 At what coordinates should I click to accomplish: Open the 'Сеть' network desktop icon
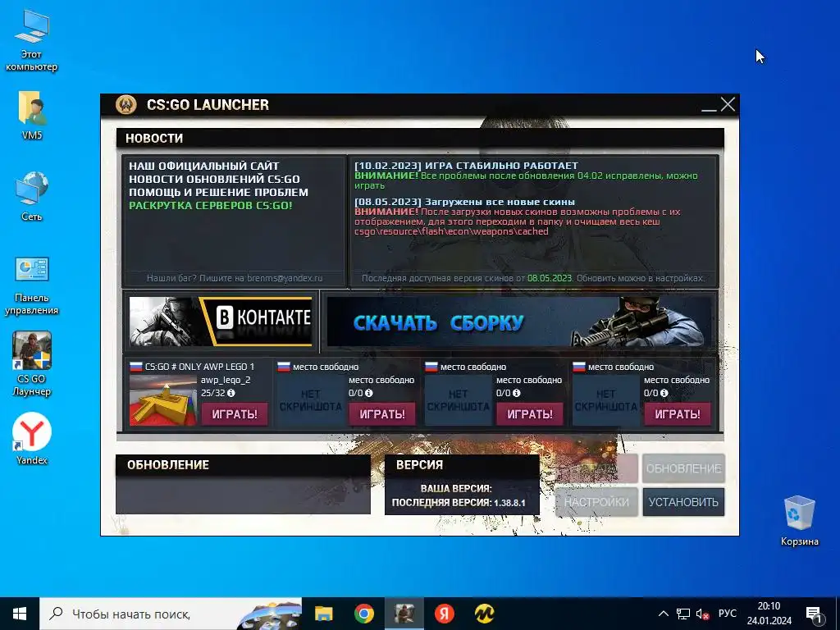coord(32,196)
